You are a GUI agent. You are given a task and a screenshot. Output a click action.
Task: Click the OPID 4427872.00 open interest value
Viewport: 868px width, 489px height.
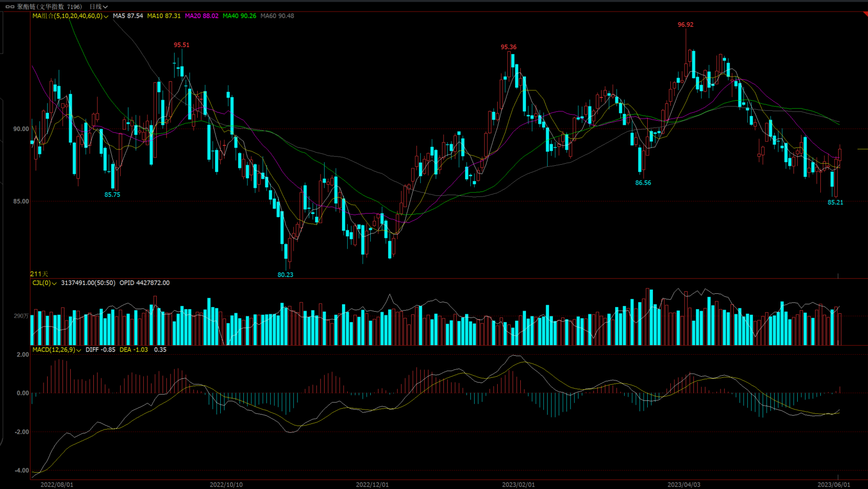[x=144, y=283]
